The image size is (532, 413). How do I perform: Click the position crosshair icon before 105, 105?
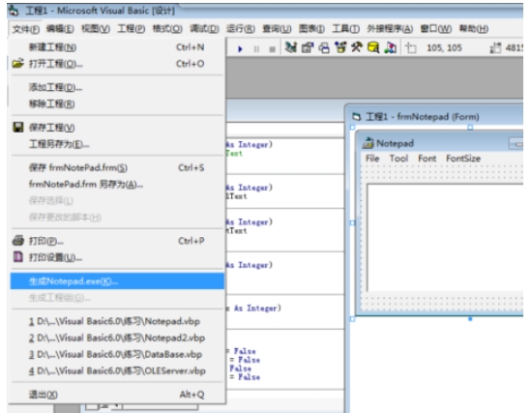[x=411, y=47]
